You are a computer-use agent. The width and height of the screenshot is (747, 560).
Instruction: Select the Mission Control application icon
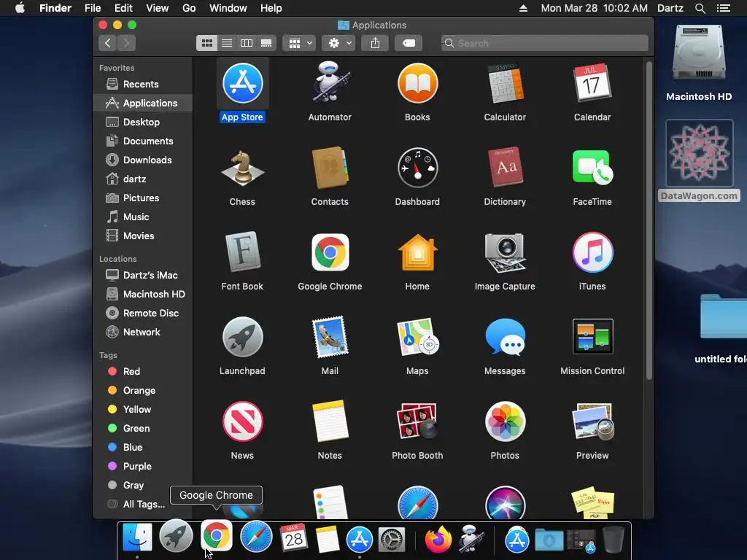592,337
